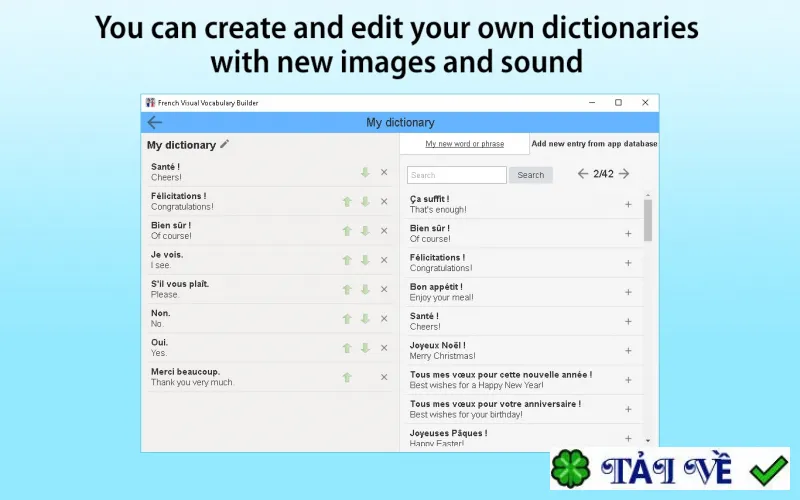Add Joyeuses Pâques ! to dictionary
The height and width of the screenshot is (500, 800).
tap(628, 438)
